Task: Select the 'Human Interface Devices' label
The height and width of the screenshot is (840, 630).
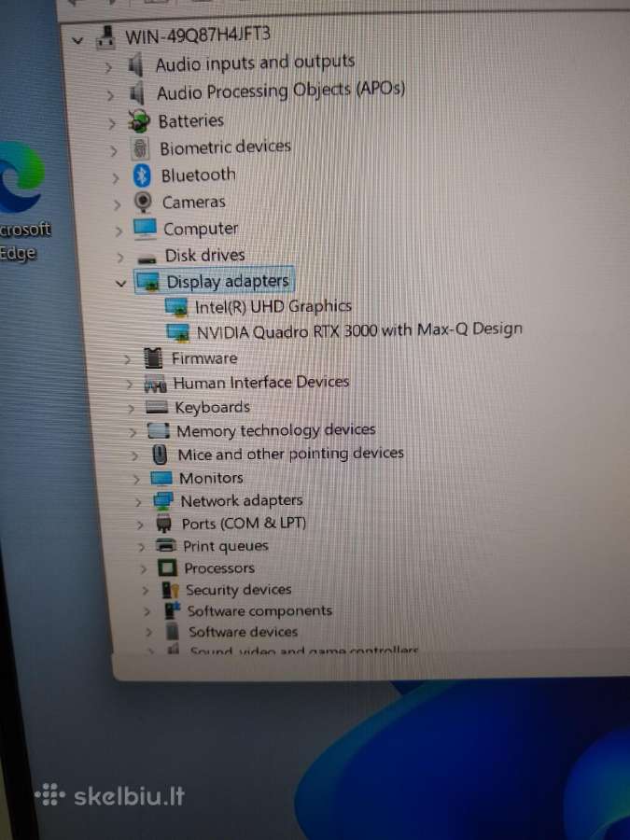Action: point(261,383)
